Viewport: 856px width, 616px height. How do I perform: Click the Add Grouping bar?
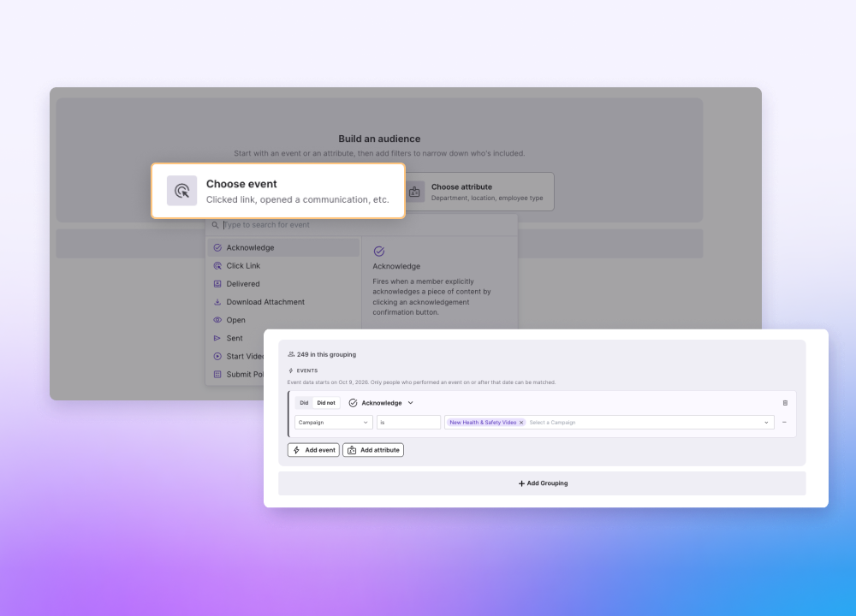pyautogui.click(x=542, y=483)
